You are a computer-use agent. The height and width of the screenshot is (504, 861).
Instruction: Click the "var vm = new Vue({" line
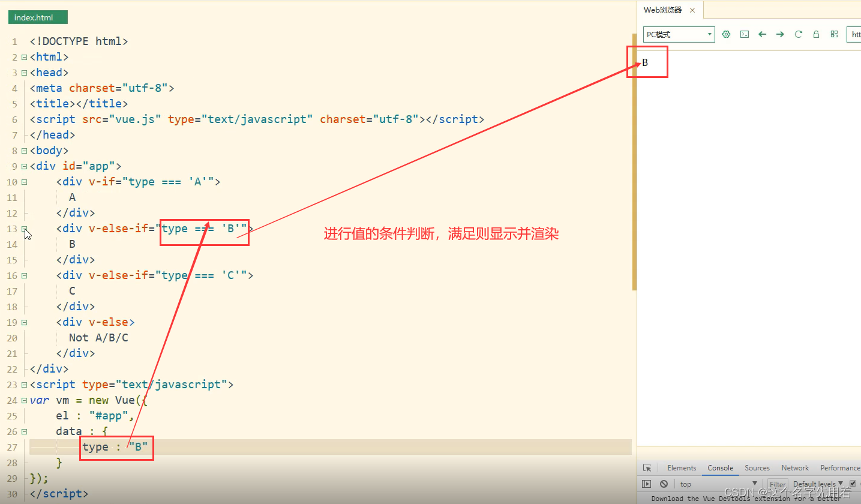(88, 400)
